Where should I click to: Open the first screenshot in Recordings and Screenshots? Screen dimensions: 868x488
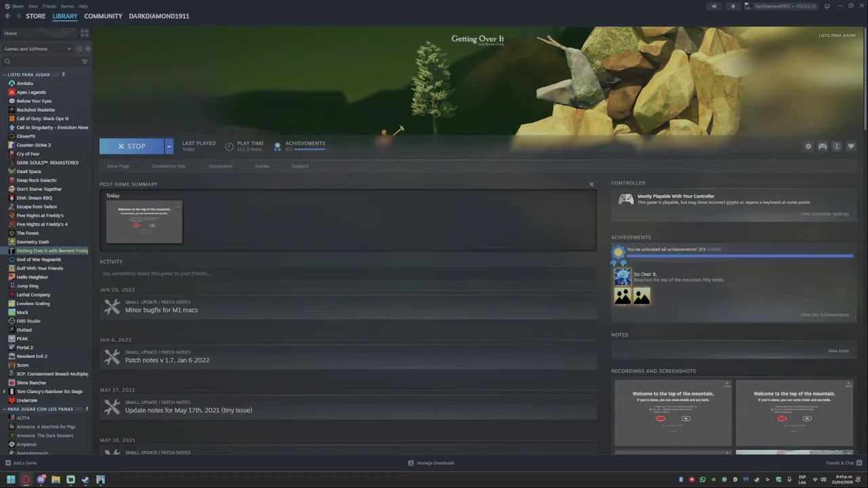click(673, 413)
